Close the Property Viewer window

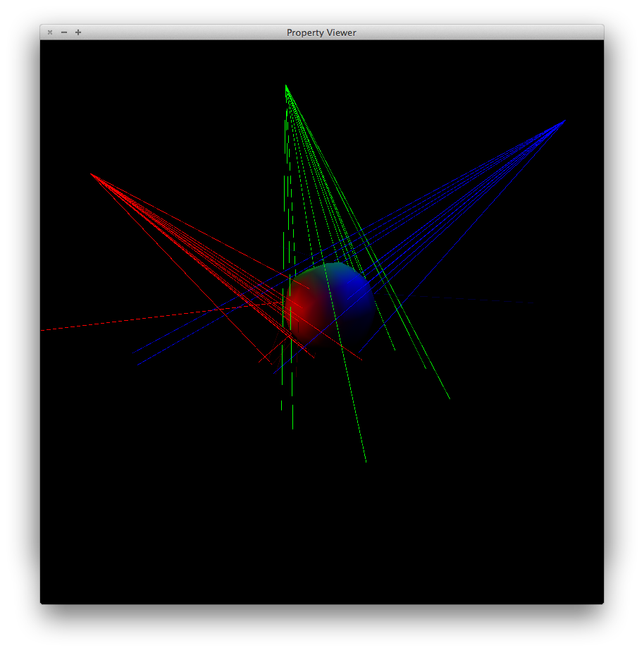pos(50,32)
